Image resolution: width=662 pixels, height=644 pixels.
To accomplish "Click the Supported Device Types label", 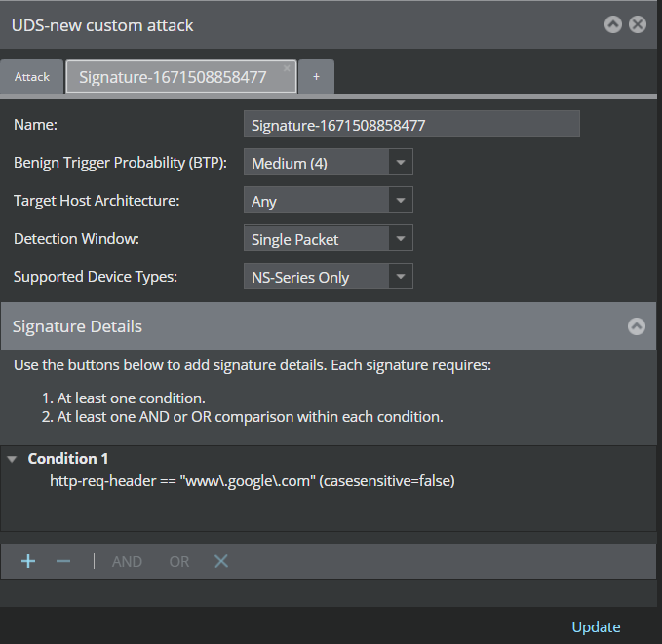I will 96,277.
